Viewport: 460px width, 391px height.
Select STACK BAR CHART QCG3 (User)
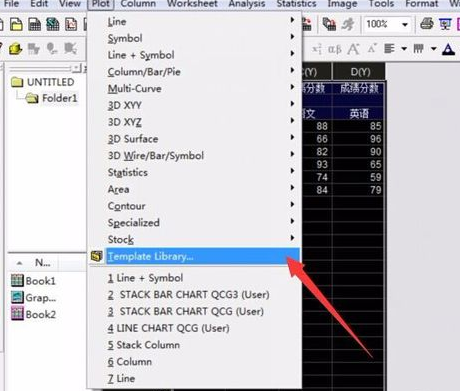(189, 295)
